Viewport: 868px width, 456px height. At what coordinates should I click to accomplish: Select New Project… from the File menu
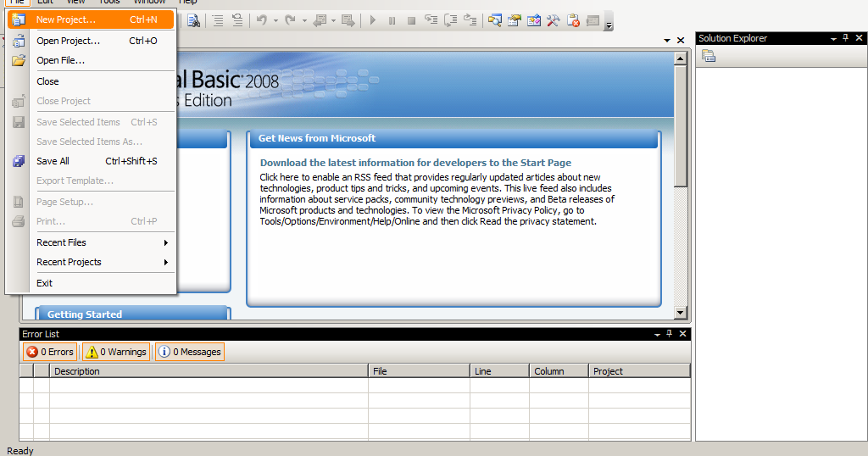[91, 19]
